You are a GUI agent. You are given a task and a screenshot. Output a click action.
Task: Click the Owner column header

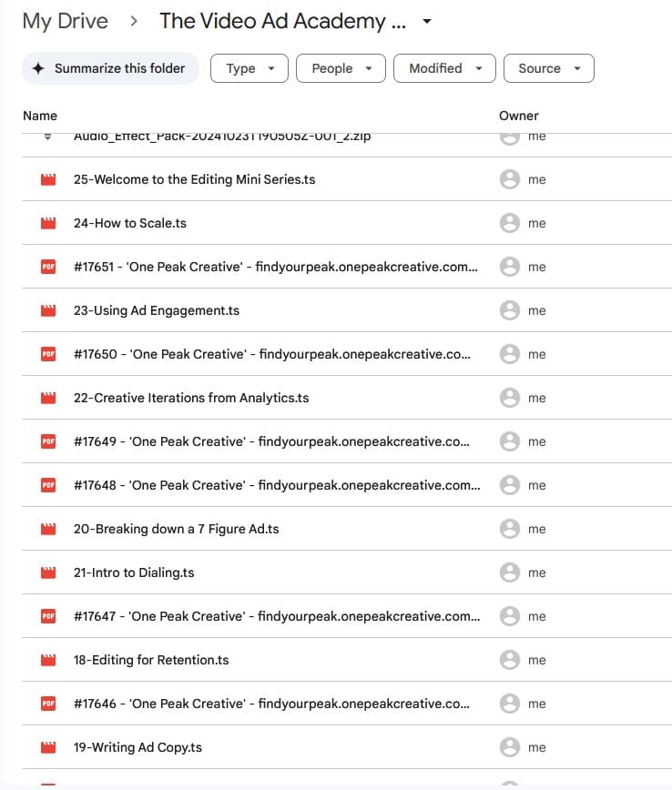(519, 116)
